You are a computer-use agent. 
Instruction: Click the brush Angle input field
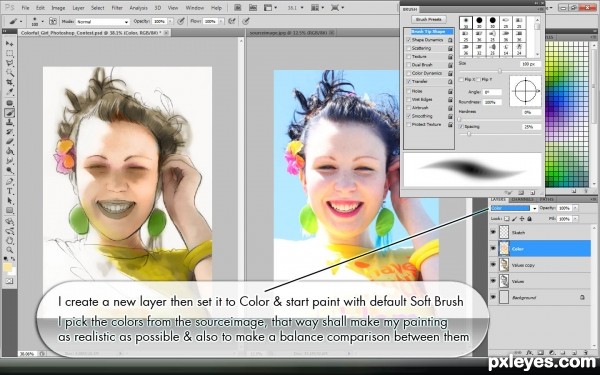492,92
